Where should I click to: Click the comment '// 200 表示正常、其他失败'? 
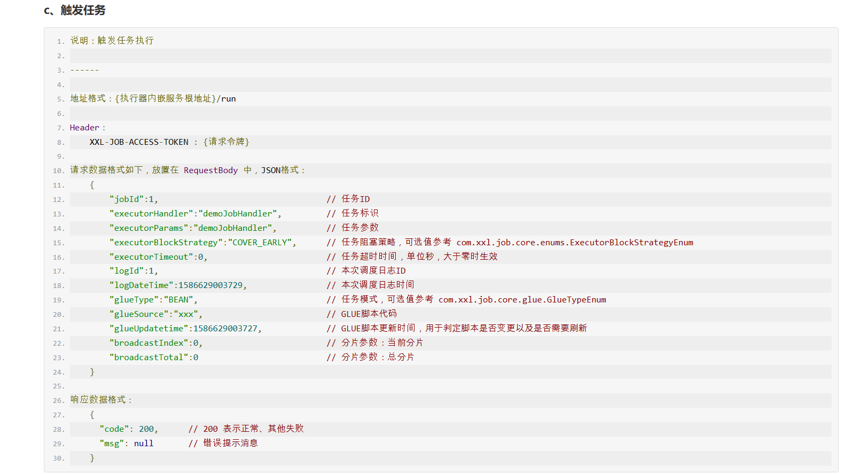[x=246, y=429]
